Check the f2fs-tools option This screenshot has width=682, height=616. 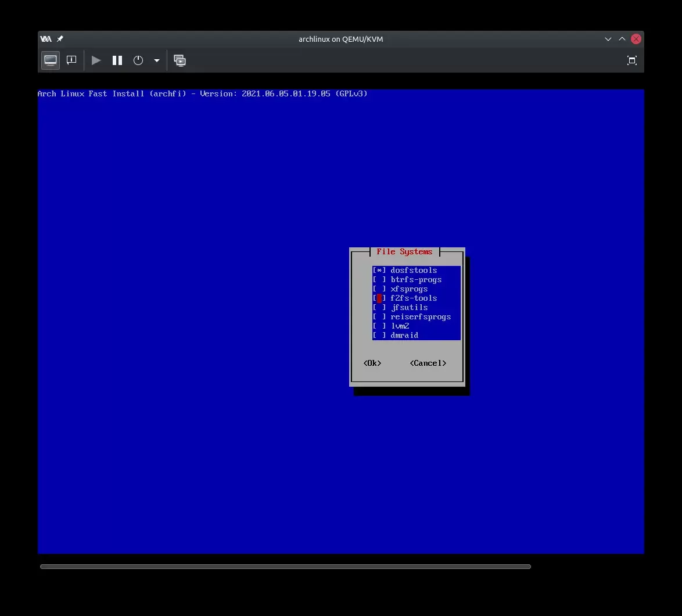379,298
